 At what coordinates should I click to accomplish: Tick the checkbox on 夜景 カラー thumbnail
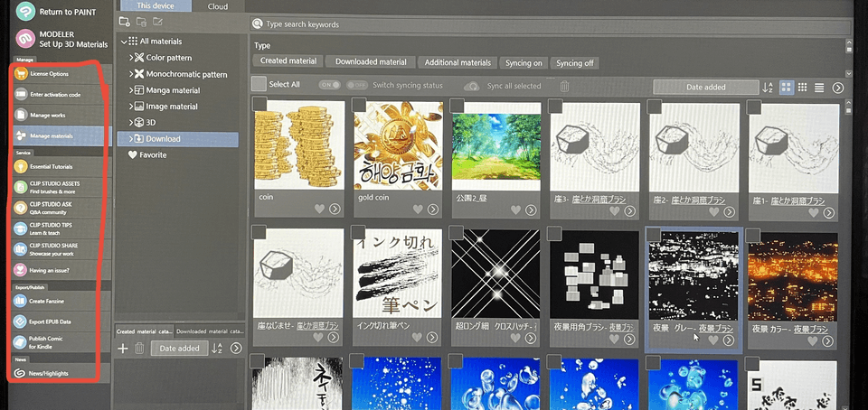[753, 236]
